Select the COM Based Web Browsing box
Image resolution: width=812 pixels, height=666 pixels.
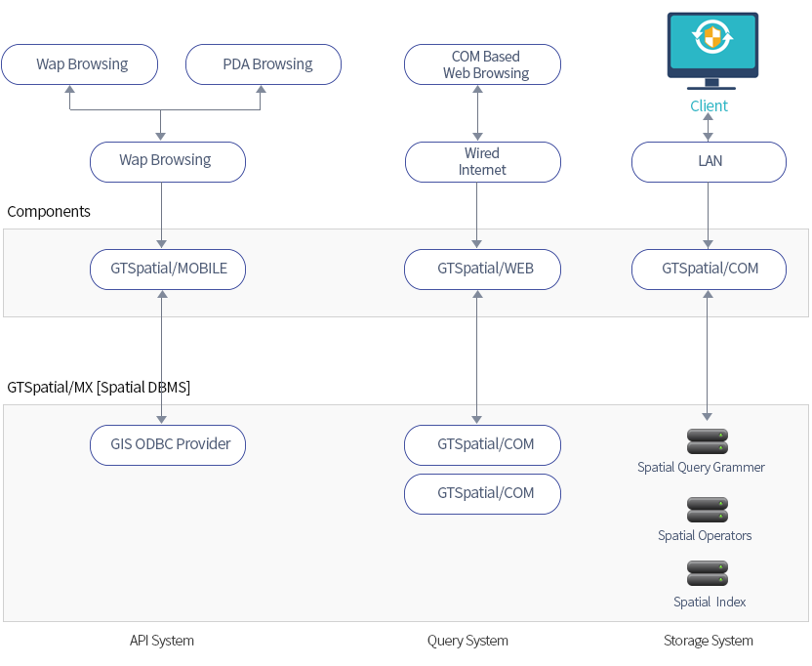[483, 64]
